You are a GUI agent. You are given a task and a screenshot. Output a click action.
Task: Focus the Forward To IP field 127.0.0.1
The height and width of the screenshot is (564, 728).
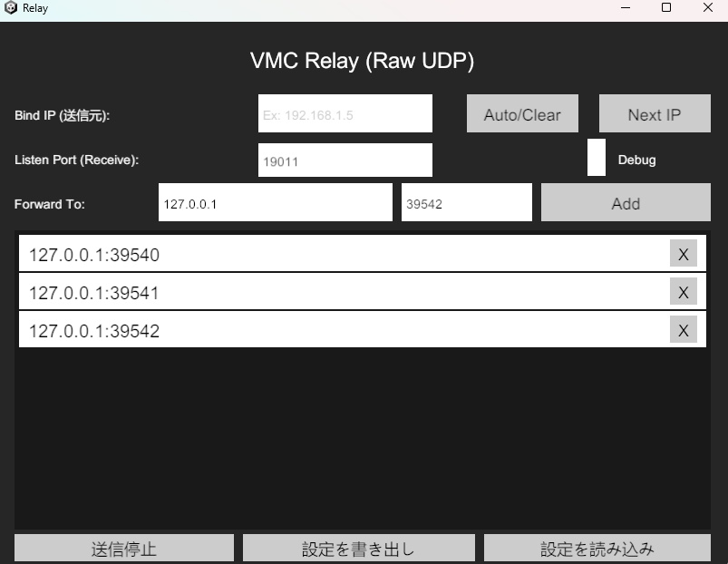click(x=276, y=202)
